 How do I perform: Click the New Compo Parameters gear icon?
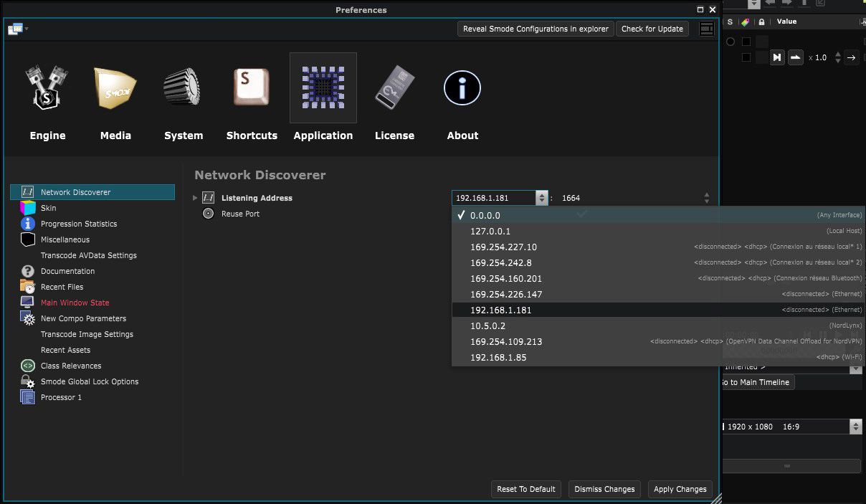(x=28, y=318)
